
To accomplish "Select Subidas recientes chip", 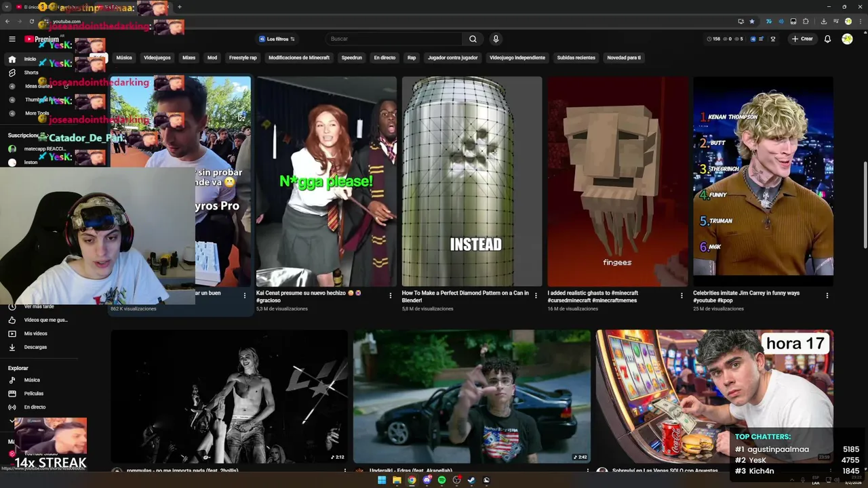I will pyautogui.click(x=576, y=58).
